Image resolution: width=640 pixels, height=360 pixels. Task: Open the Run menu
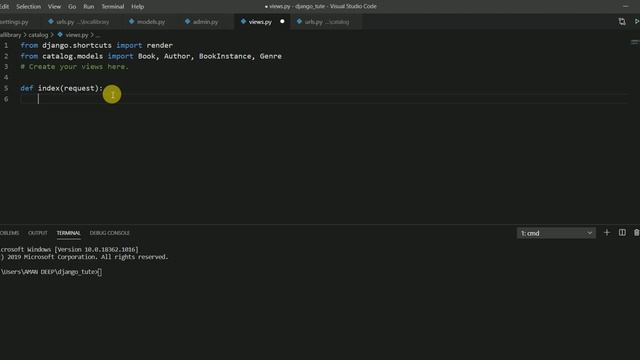tap(89, 7)
